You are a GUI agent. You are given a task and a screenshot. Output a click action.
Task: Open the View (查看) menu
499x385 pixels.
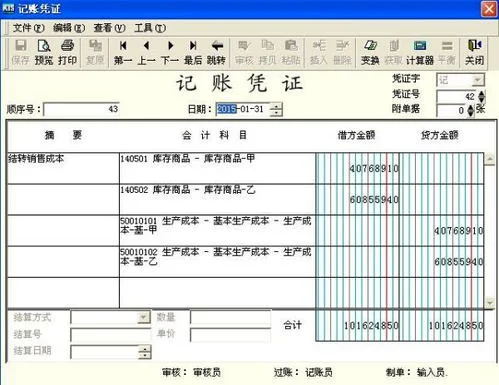click(109, 28)
